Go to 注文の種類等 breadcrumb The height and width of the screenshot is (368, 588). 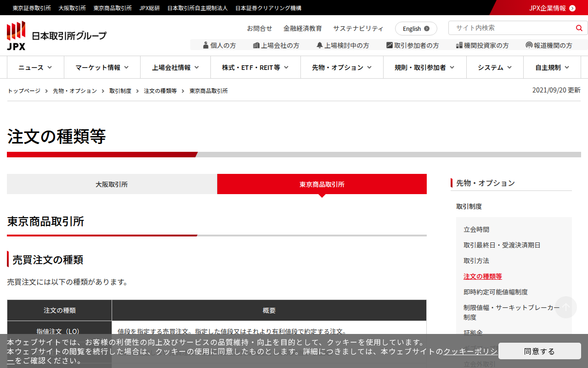click(160, 91)
